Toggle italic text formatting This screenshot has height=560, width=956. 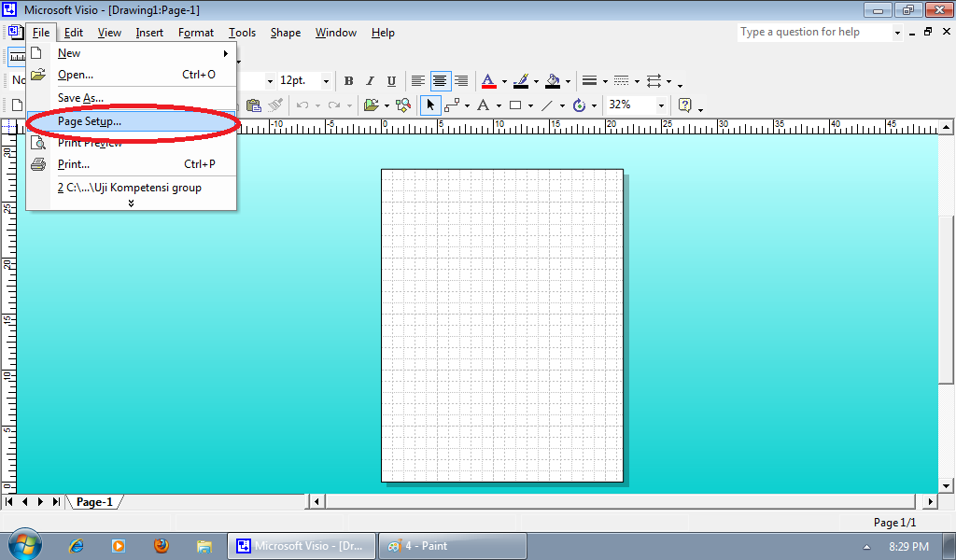click(x=368, y=80)
